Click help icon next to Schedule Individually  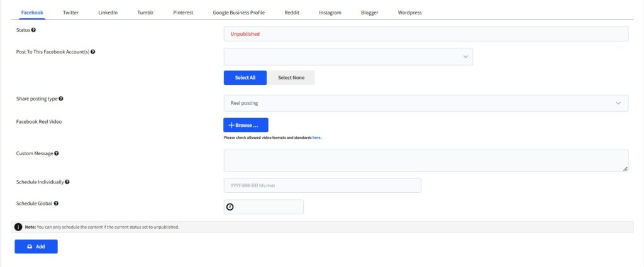point(67,182)
